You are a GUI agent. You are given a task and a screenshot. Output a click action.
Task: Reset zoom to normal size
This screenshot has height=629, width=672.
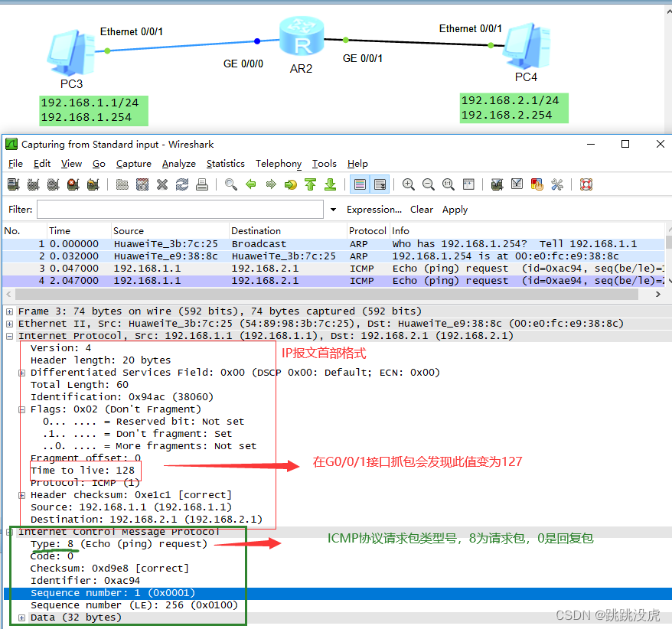(449, 184)
